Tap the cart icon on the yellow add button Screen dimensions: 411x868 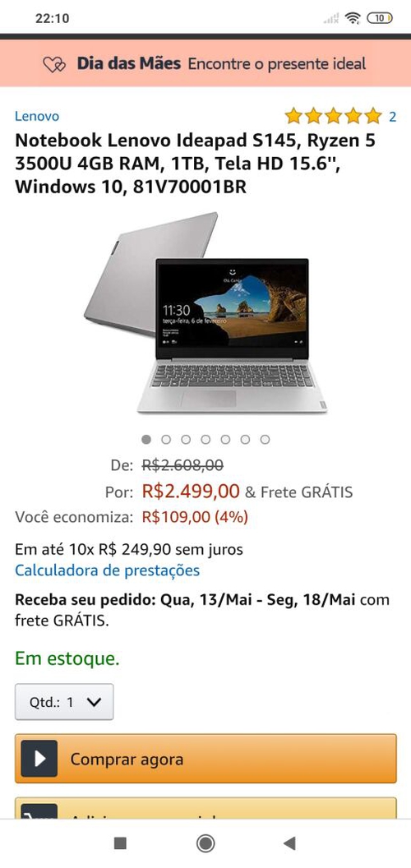tap(39, 811)
